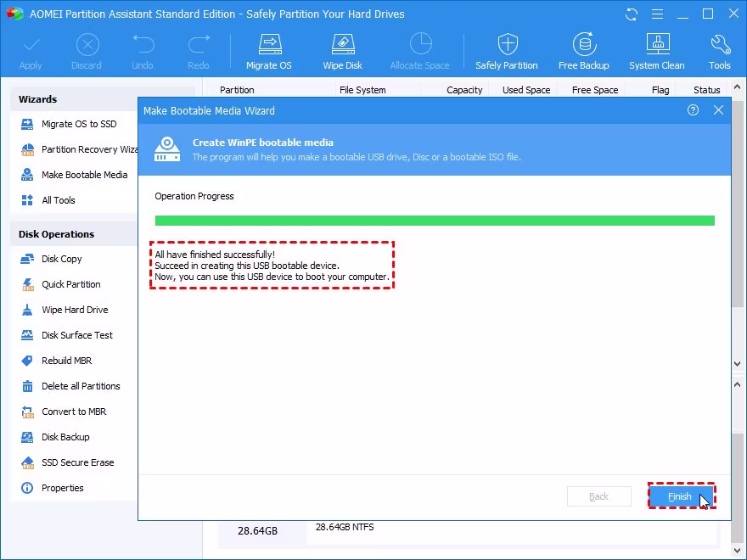Click the Back button
The height and width of the screenshot is (560, 747).
point(598,496)
